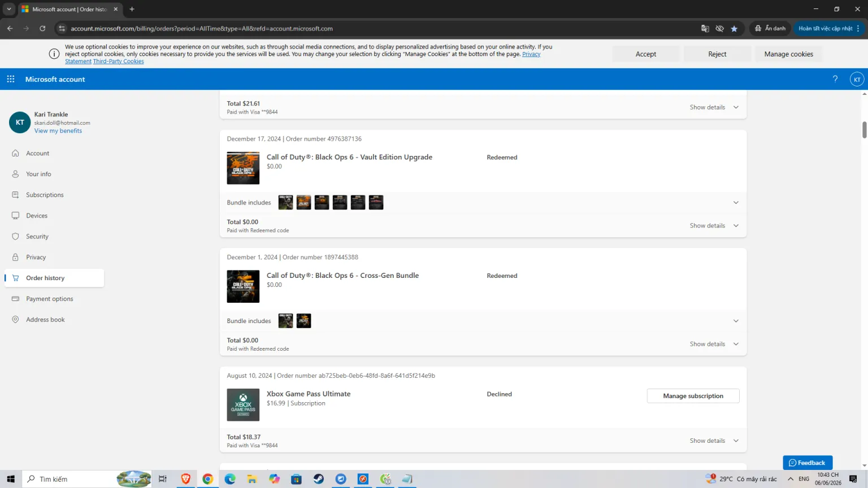Open the KT account avatar in header
Image resolution: width=868 pixels, height=488 pixels.
click(857, 79)
